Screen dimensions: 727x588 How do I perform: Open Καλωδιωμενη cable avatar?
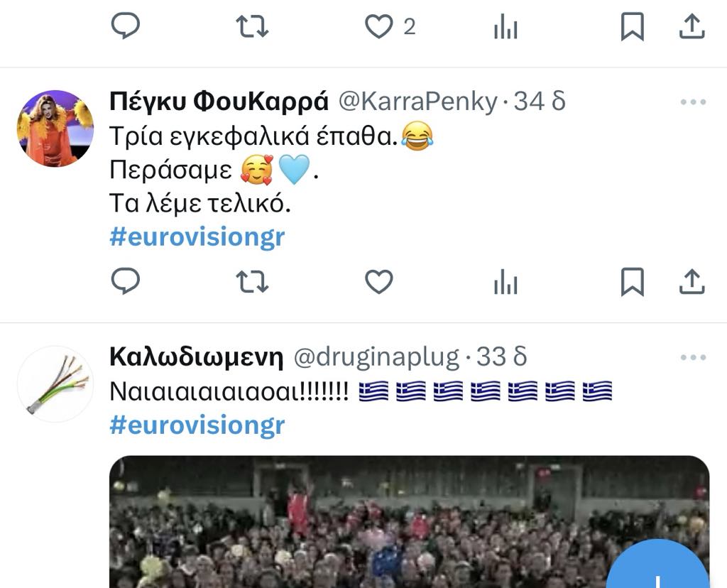tap(55, 384)
